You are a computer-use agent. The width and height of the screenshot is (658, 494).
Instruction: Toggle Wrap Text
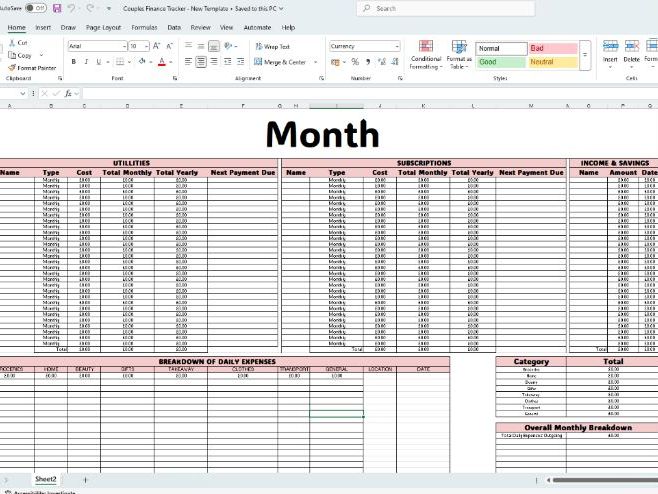pyautogui.click(x=272, y=46)
